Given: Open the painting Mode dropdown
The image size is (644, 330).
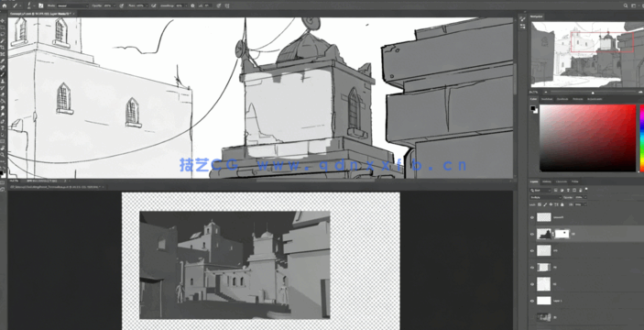Looking at the screenshot, I should tap(72, 5).
